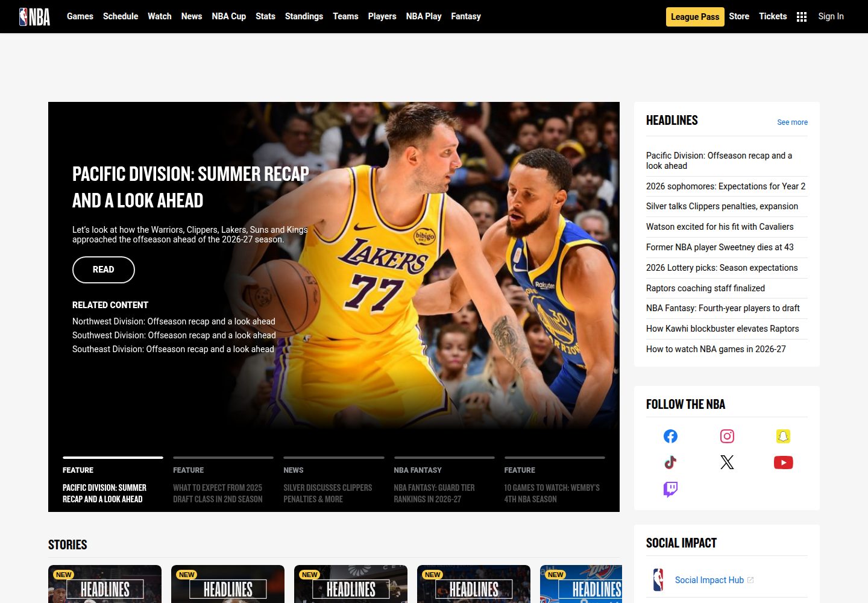Open NBA Snapchat icon

[783, 436]
